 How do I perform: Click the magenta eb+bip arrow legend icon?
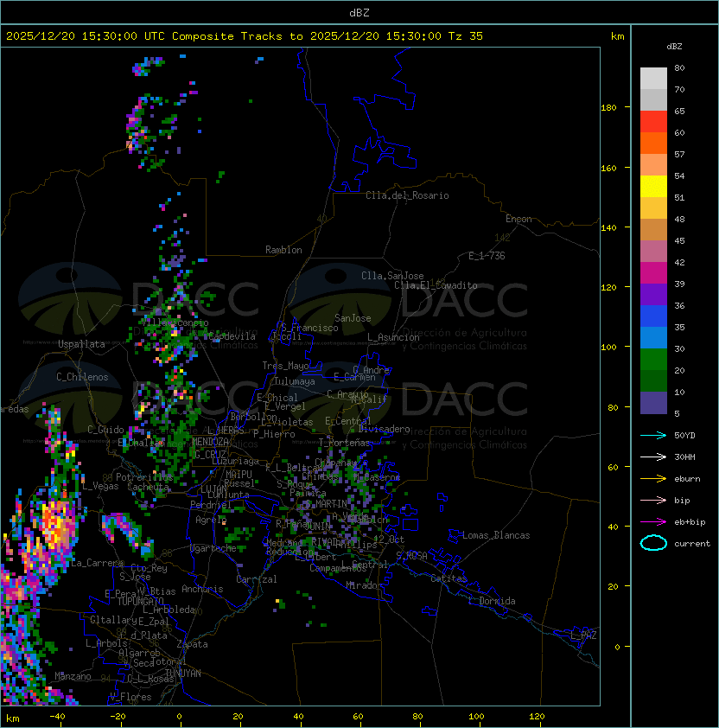coord(653,522)
